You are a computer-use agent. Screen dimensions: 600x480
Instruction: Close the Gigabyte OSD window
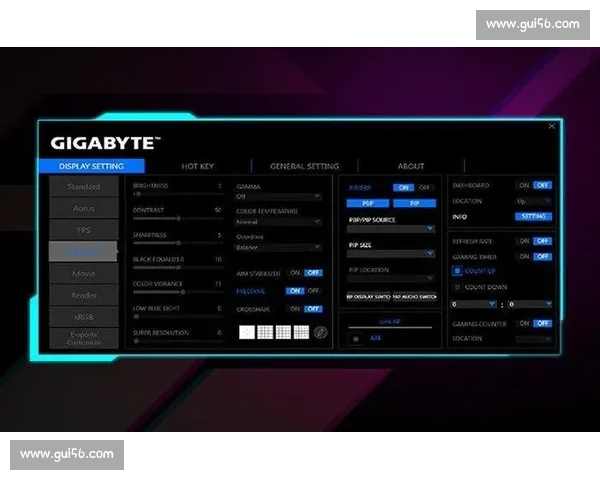(551, 126)
